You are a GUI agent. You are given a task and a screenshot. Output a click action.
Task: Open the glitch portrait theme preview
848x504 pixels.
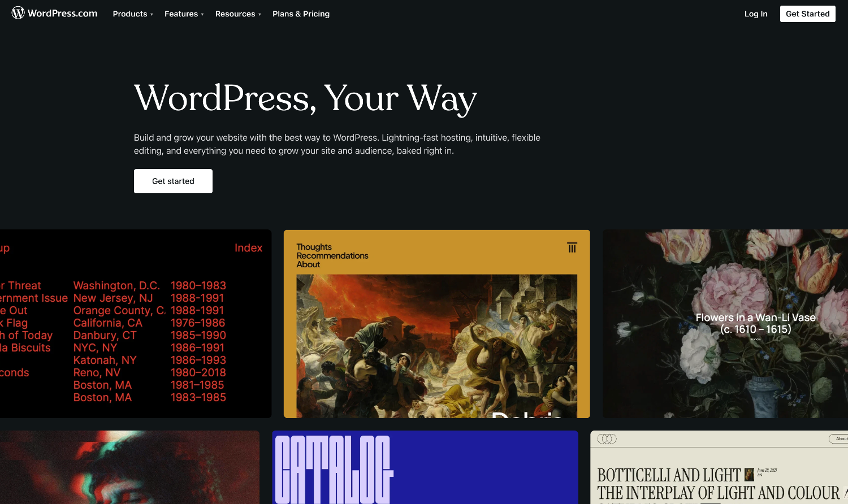tap(129, 467)
